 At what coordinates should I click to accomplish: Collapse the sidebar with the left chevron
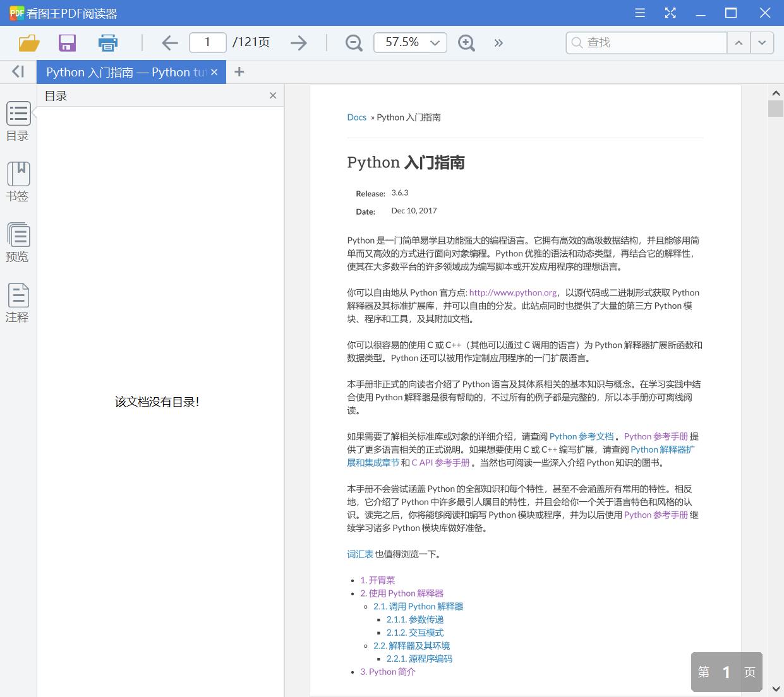(17, 71)
